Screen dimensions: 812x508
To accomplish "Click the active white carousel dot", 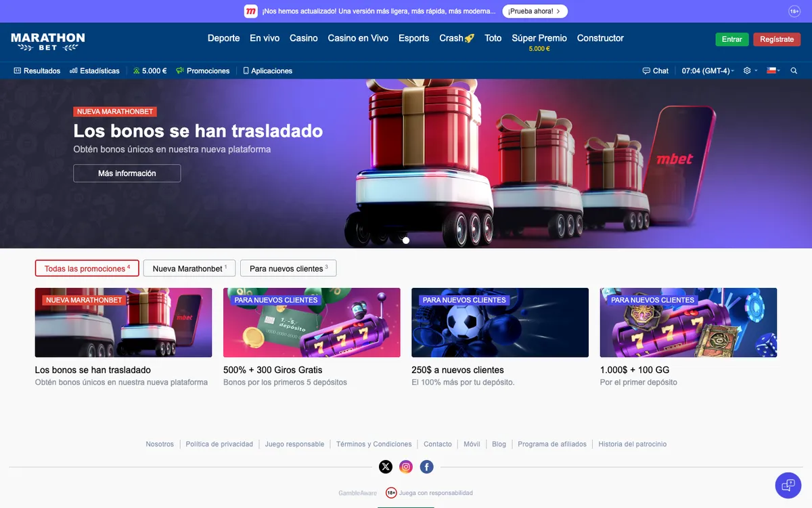I will 406,240.
